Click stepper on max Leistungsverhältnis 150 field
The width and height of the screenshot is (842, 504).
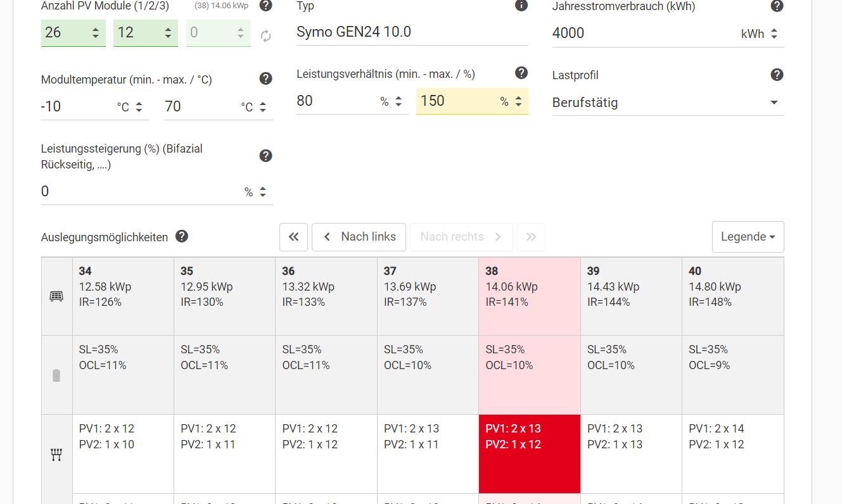tap(518, 101)
